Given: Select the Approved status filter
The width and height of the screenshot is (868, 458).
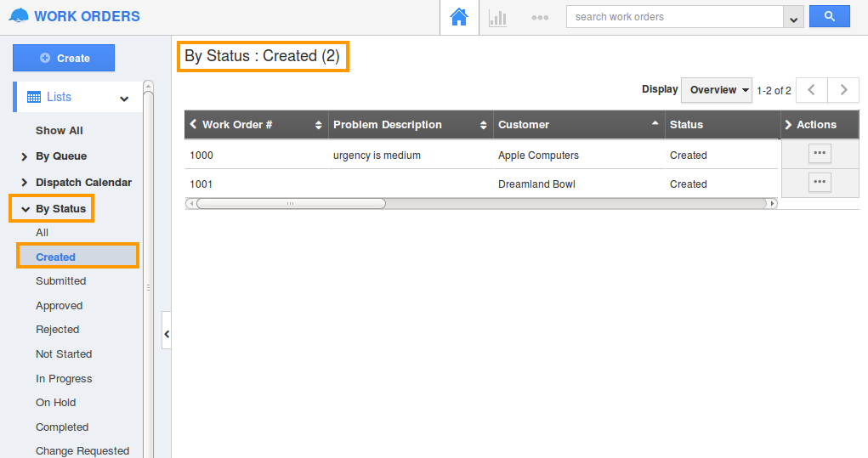Looking at the screenshot, I should [60, 306].
